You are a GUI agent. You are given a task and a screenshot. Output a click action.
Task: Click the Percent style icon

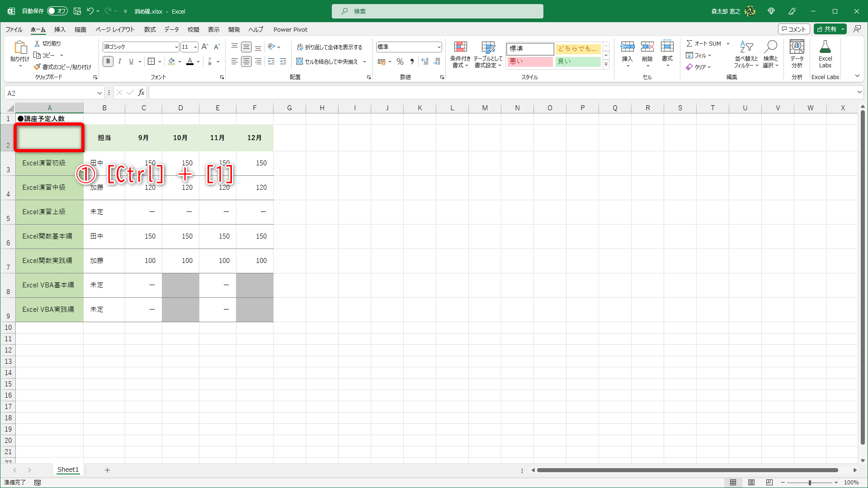(x=400, y=61)
